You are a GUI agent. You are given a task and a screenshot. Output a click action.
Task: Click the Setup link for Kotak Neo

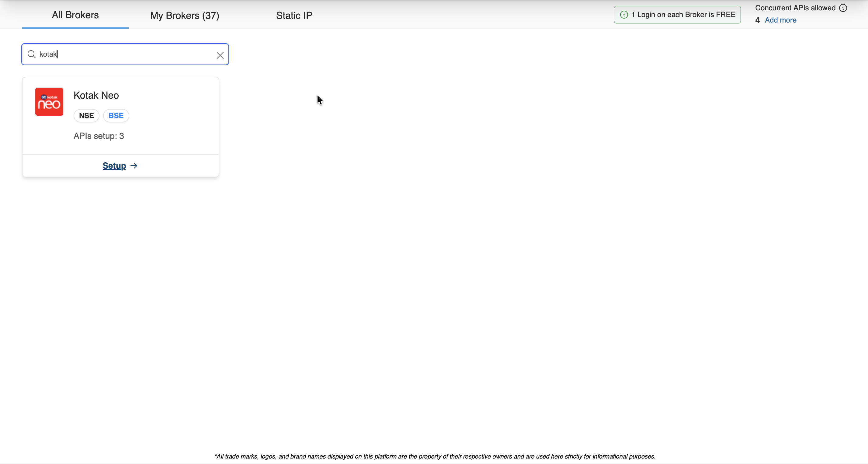114,166
